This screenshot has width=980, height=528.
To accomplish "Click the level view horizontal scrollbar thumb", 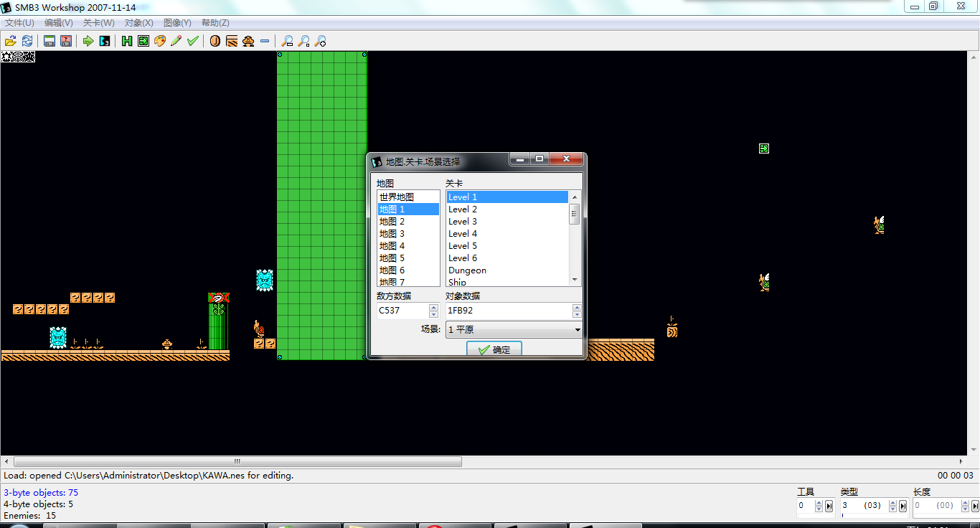I will tap(237, 462).
